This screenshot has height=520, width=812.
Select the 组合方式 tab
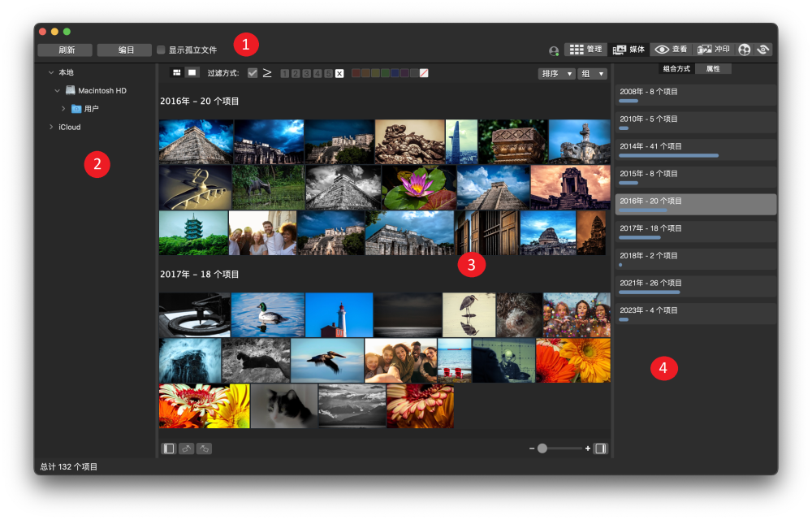point(676,69)
